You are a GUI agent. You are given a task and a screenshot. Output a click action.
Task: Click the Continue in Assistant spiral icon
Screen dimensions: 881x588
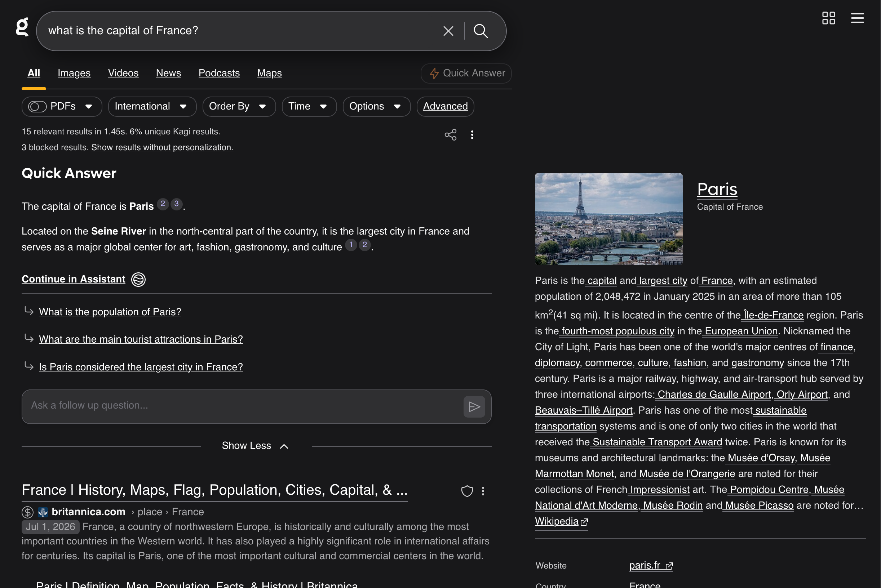point(138,279)
